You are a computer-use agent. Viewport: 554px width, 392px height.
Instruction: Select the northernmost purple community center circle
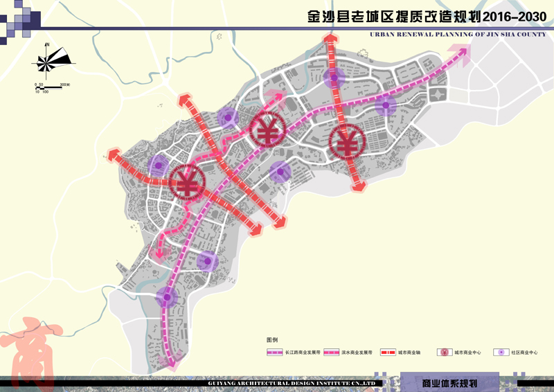pos(334,79)
